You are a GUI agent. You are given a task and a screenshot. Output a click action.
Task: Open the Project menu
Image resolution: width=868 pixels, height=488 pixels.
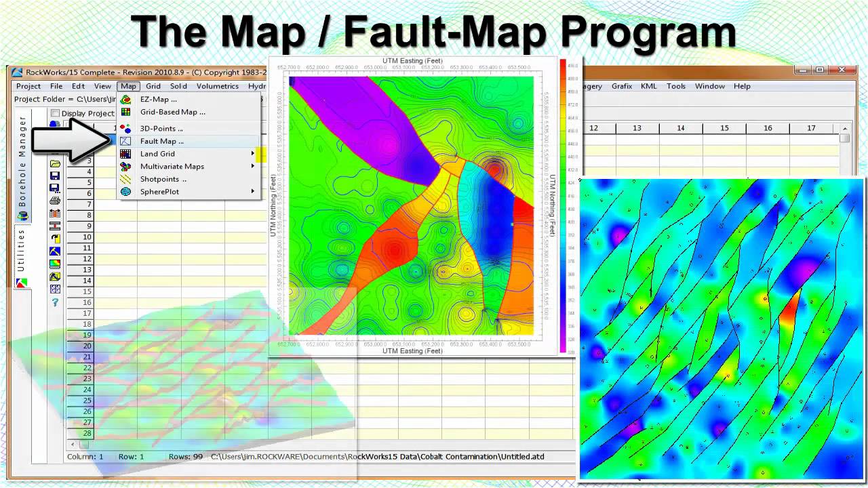28,86
